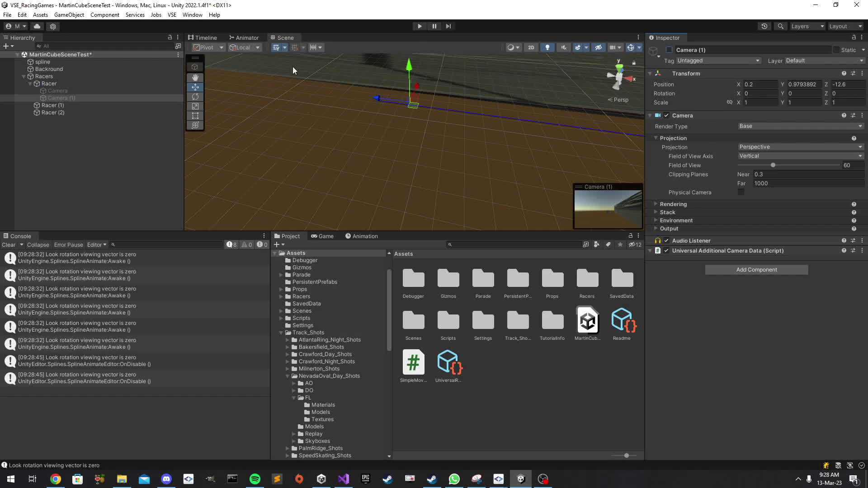The width and height of the screenshot is (868, 488).
Task: Select the Scale tool in Scene
Action: (x=195, y=106)
